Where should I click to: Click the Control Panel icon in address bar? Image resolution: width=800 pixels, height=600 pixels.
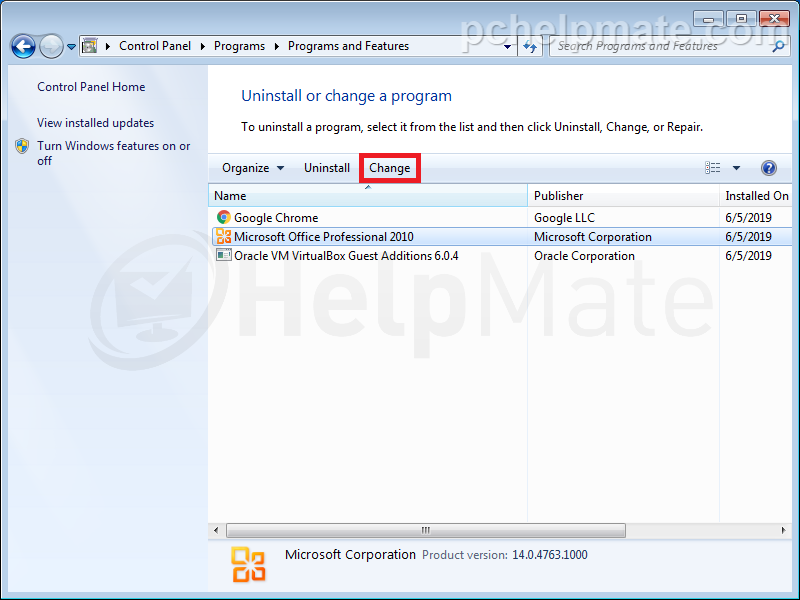coord(90,46)
